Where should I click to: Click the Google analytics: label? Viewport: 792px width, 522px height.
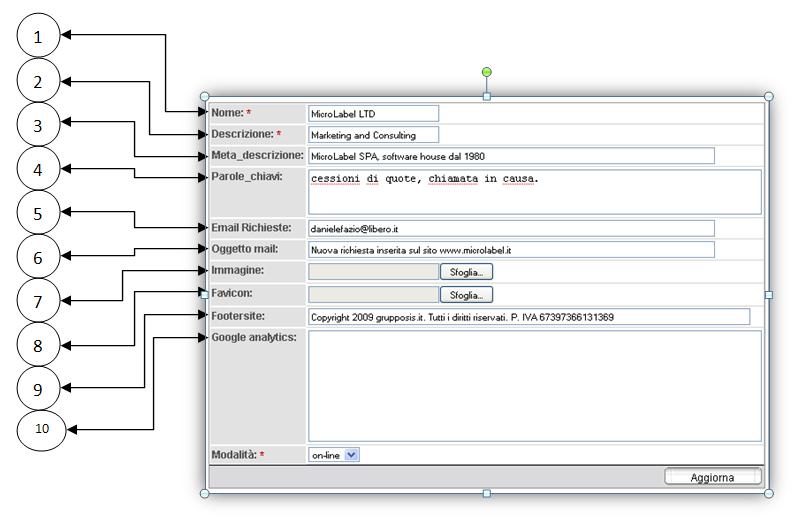click(x=254, y=337)
